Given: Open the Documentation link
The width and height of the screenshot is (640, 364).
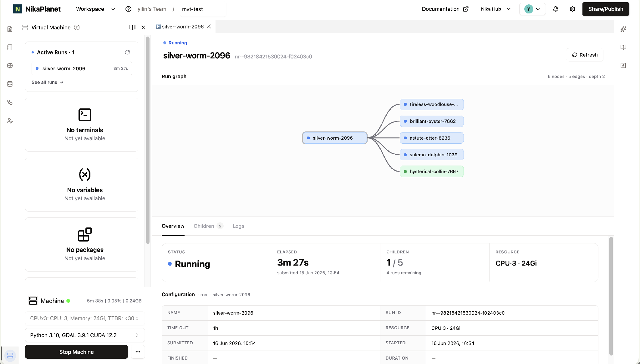Looking at the screenshot, I should pos(445,9).
